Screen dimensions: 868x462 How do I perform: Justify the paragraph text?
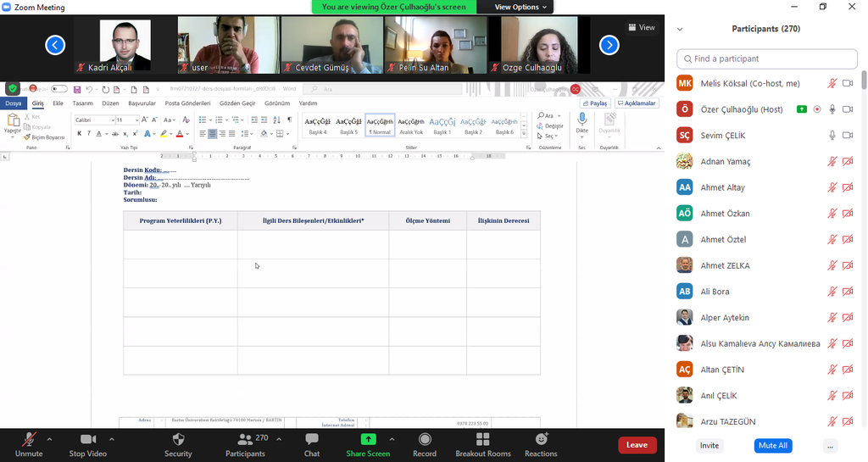232,133
